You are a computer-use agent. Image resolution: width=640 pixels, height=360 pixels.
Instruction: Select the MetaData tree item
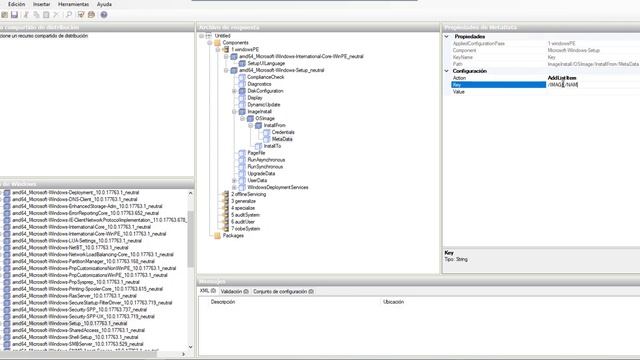coord(282,139)
